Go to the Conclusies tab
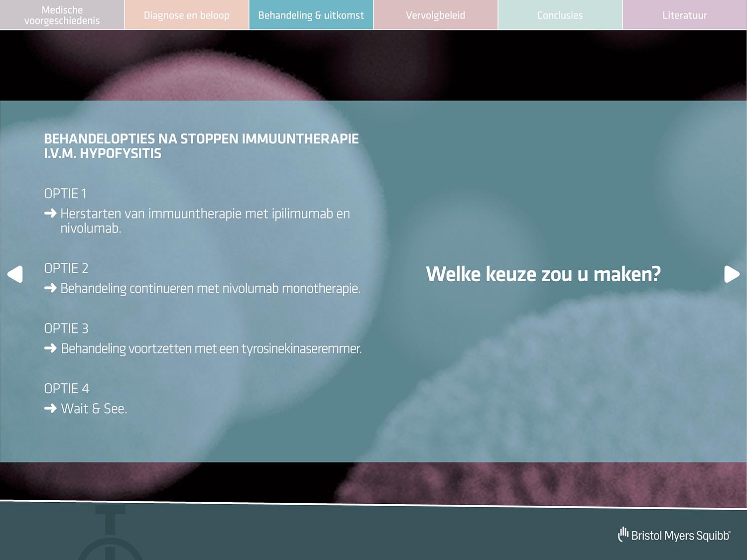747x560 pixels. [x=560, y=15]
